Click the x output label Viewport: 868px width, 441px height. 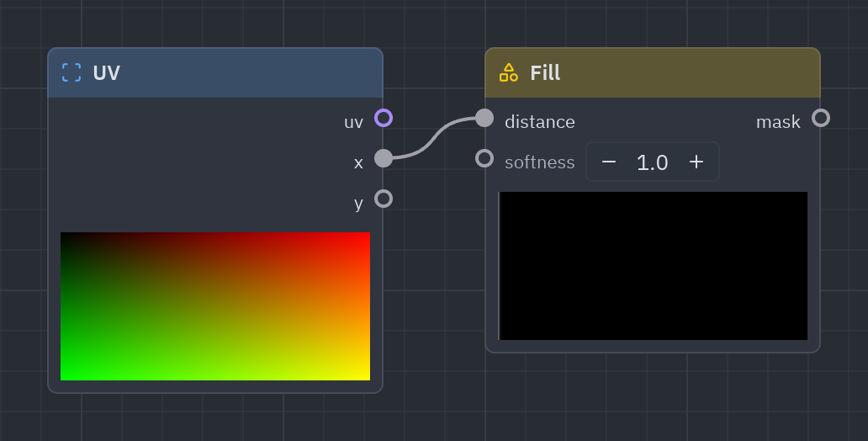(x=358, y=163)
